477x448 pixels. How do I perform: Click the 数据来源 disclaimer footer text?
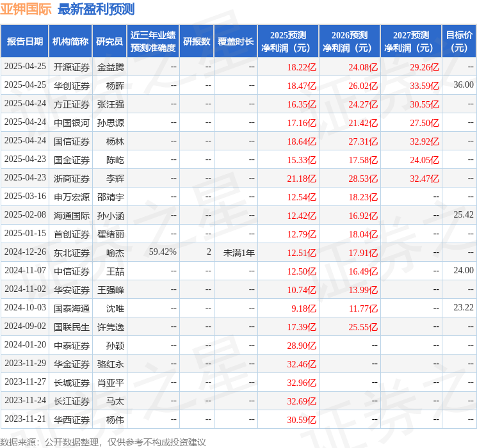coord(103,442)
